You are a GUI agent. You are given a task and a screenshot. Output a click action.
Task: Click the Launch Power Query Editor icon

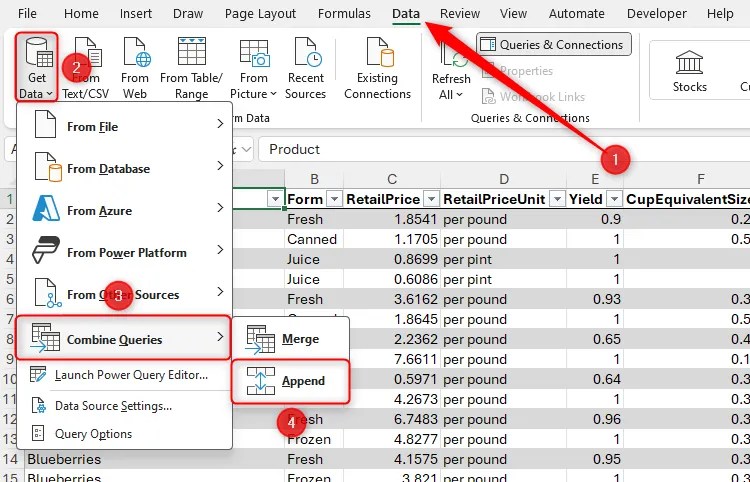click(38, 374)
